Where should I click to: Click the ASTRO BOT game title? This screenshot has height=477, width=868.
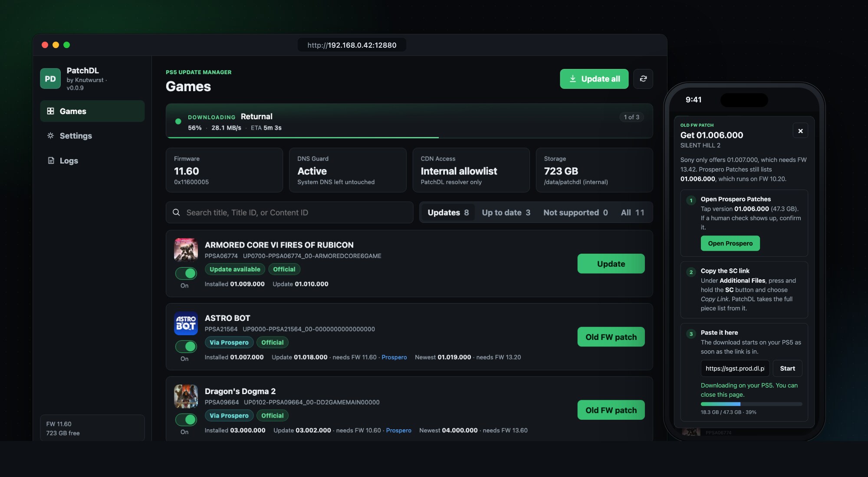pos(227,318)
